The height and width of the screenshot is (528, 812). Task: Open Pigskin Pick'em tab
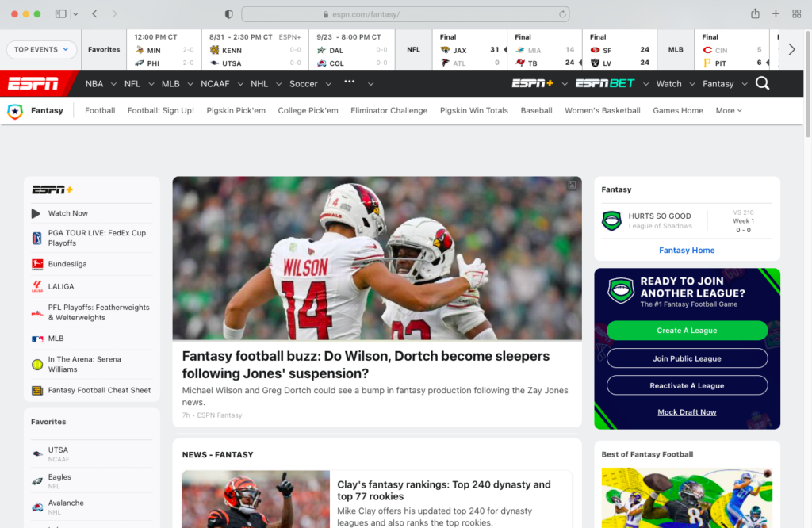236,111
